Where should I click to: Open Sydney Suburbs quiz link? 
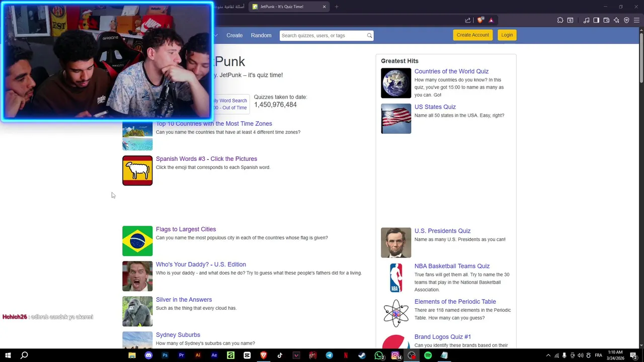tap(178, 335)
